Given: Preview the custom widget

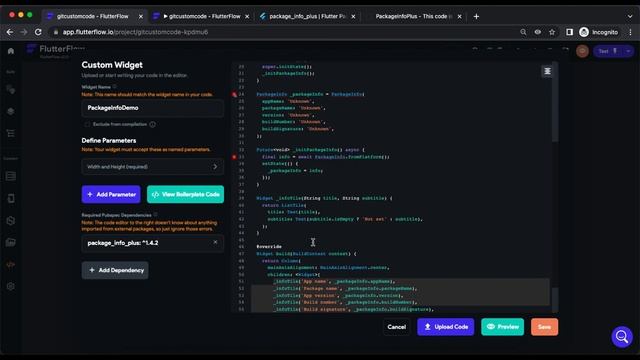Looking at the screenshot, I should coord(502,327).
